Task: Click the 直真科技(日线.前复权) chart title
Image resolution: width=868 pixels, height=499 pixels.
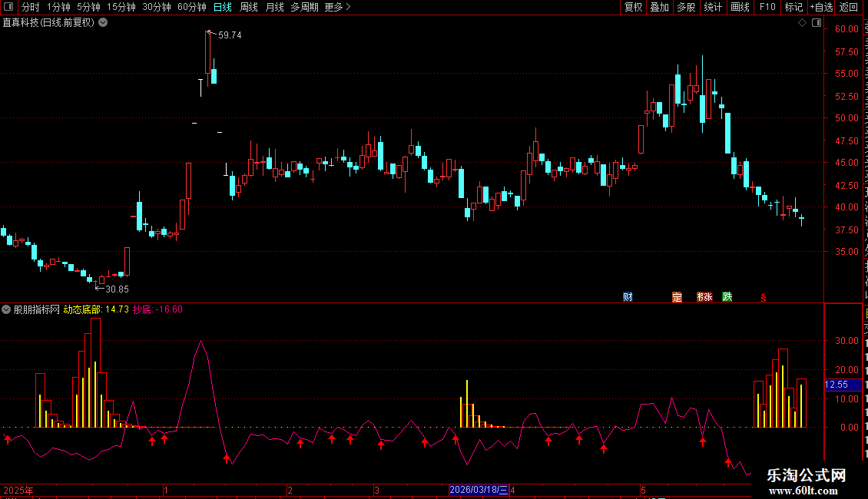Action: tap(48, 23)
